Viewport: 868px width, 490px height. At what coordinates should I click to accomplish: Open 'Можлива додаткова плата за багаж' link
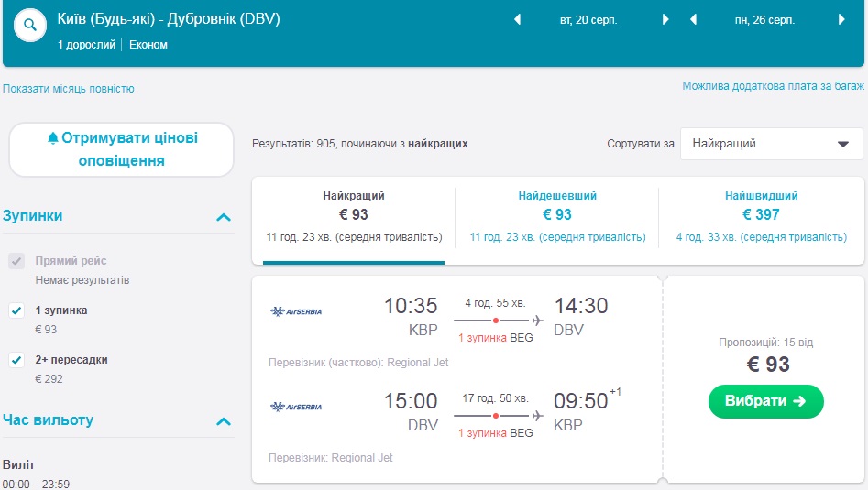click(x=773, y=86)
